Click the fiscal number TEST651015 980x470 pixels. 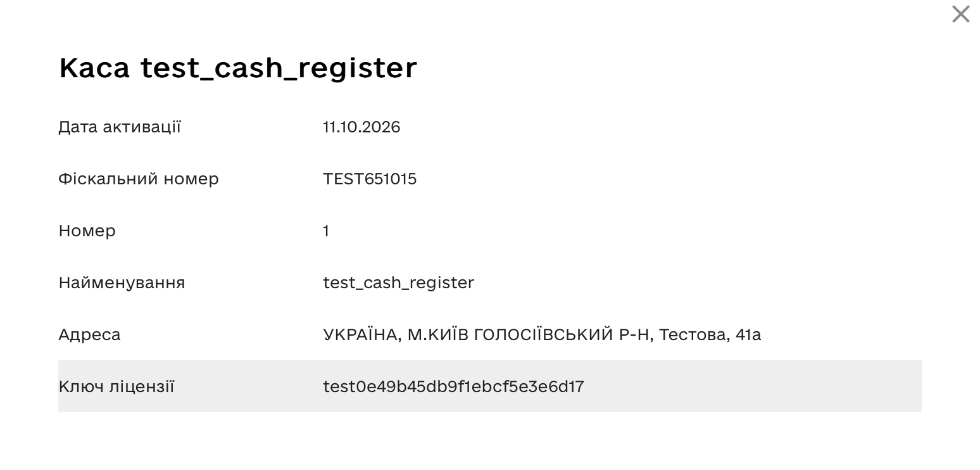click(370, 179)
